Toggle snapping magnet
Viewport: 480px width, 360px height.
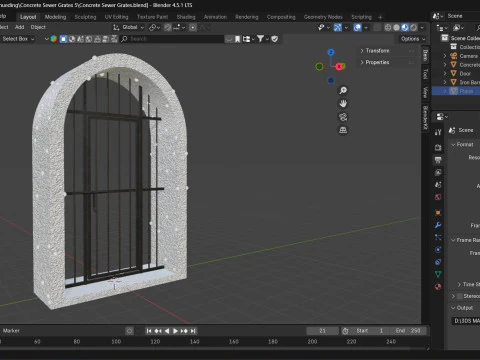point(168,27)
